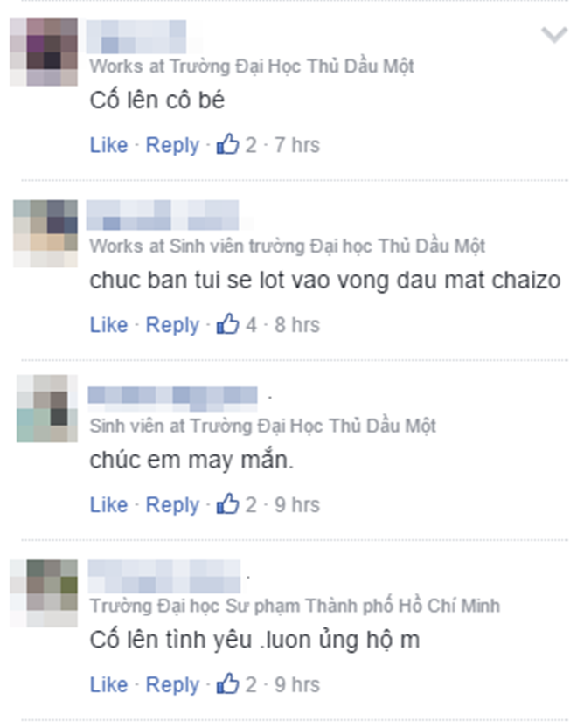Open blurred name above "Sinh viên at Trường"
This screenshot has height=728, width=577.
click(x=173, y=399)
